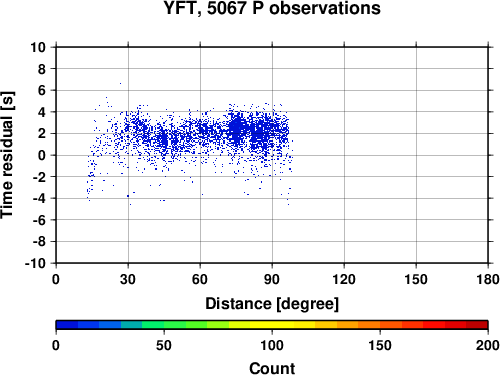Click the y-axis tick label 10
Image resolution: width=500 pixels, height=375 pixels.
[x=38, y=47]
